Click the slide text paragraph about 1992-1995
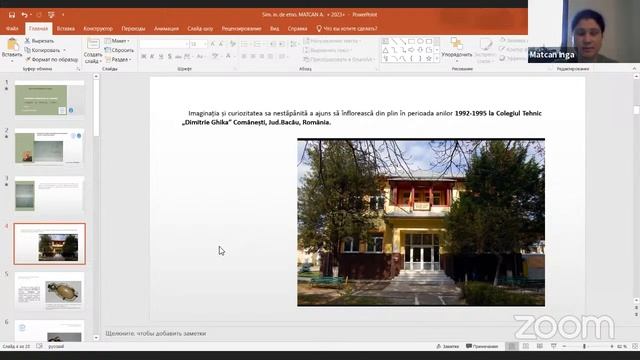Screen dimensions: 640x360 (x=362, y=118)
